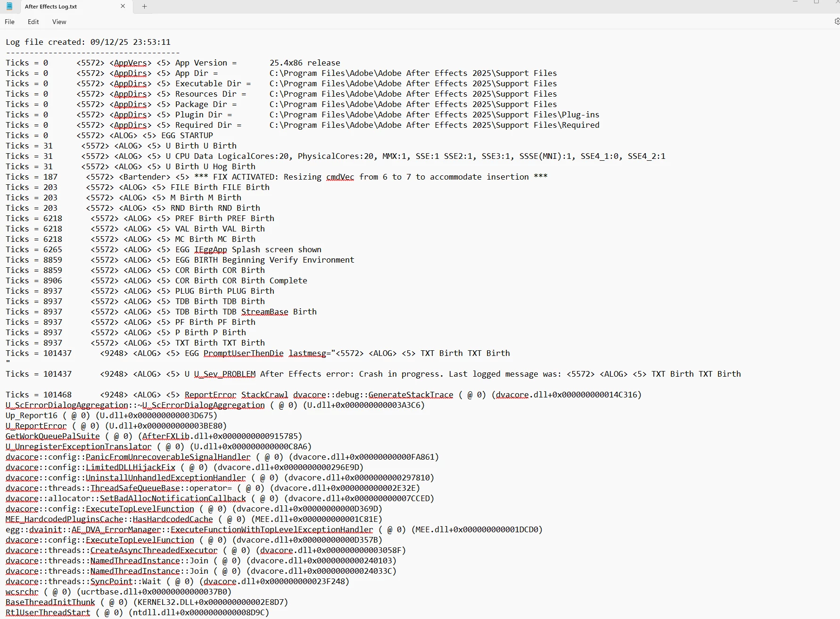Click the 'Log file created: 09/12/25 23:53:11' line
The height and width of the screenshot is (619, 840).
coord(88,42)
